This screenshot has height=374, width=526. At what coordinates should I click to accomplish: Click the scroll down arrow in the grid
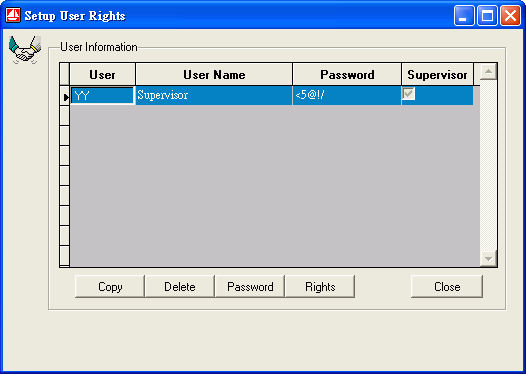coord(488,258)
